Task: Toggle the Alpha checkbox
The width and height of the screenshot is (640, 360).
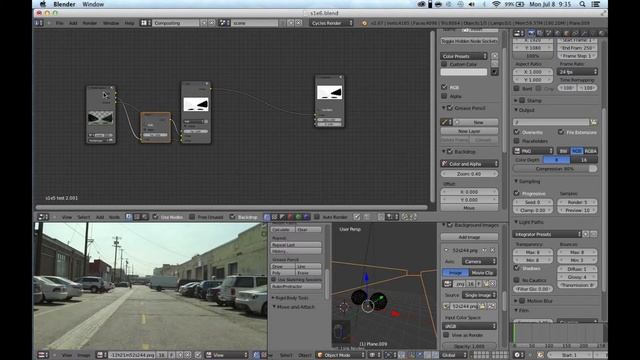Action: click(x=444, y=96)
